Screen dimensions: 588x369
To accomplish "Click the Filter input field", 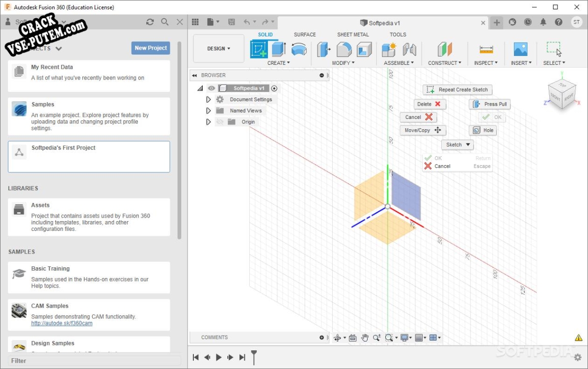I will (x=94, y=361).
